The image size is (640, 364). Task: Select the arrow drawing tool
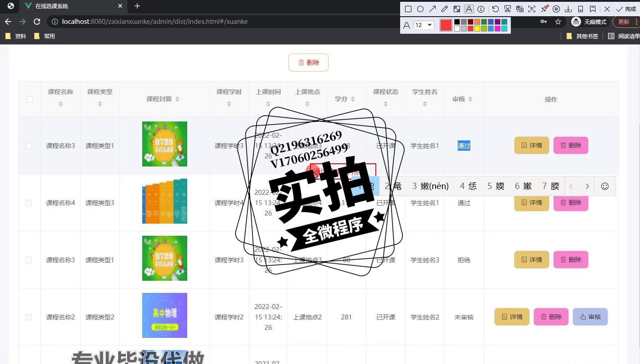pyautogui.click(x=433, y=9)
